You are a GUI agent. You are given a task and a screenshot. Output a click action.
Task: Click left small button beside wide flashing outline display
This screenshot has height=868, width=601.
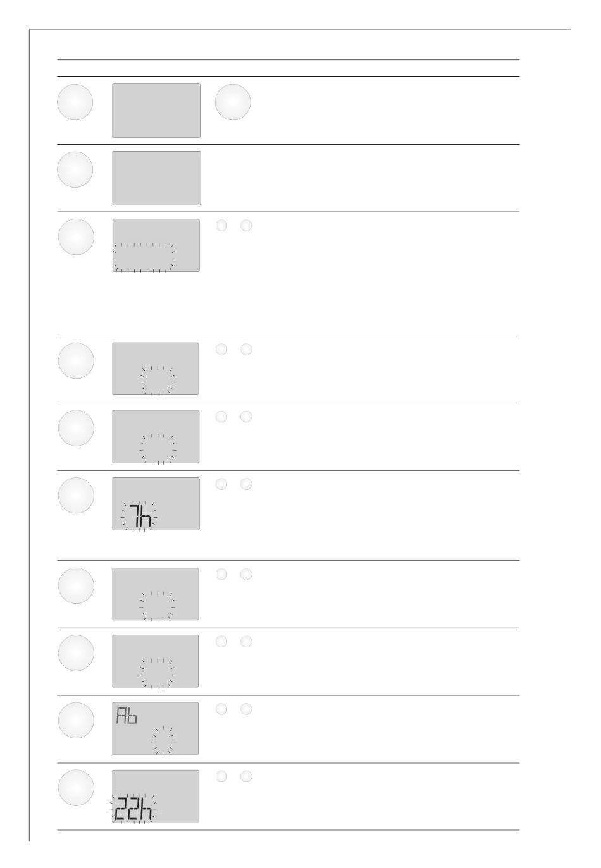pos(221,225)
